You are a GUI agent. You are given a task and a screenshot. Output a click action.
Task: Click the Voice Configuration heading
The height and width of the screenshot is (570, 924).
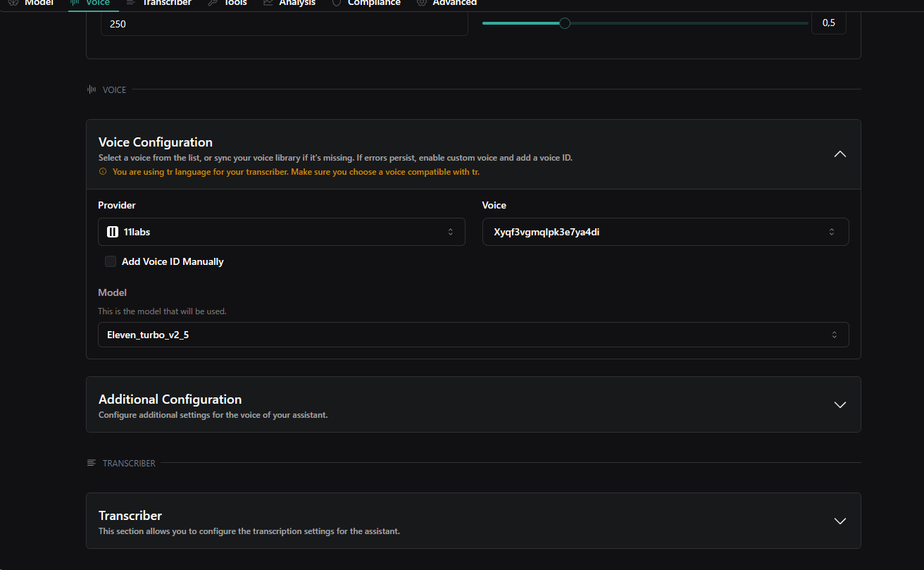click(x=156, y=142)
